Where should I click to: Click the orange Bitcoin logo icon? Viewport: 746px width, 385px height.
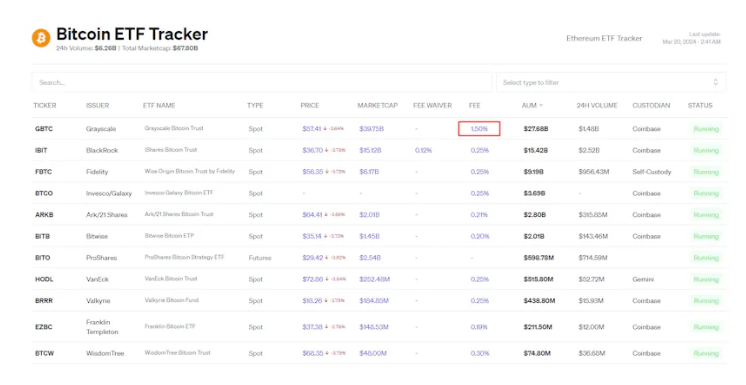click(x=41, y=38)
